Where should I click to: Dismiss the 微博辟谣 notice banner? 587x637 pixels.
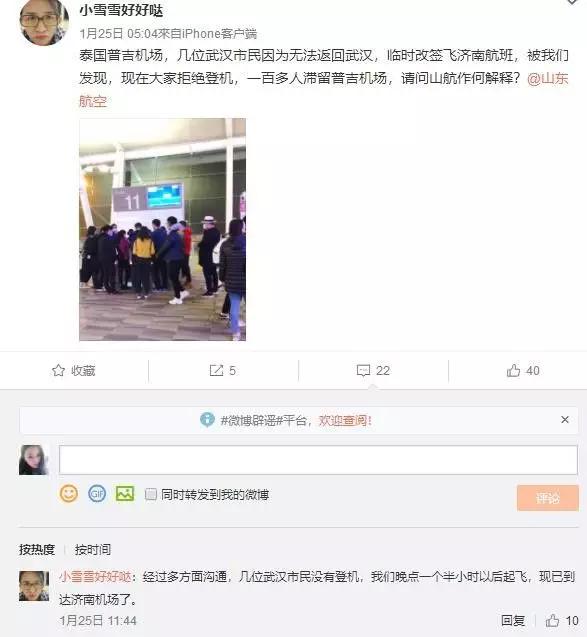tap(565, 420)
